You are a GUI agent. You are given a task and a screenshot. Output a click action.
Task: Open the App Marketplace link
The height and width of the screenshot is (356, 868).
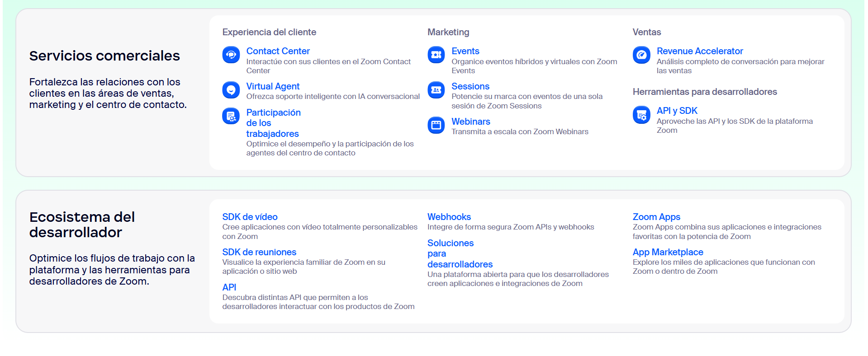coord(668,252)
